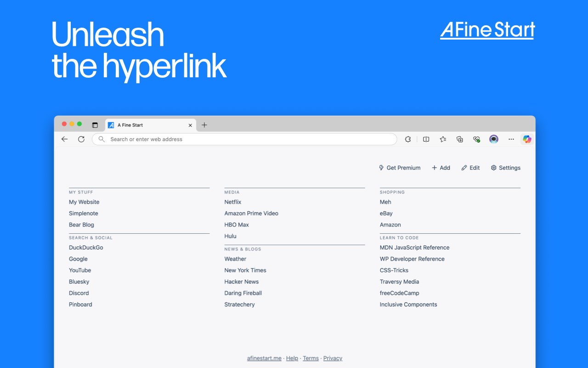Open the browser extensions puzzle icon

pos(407,139)
